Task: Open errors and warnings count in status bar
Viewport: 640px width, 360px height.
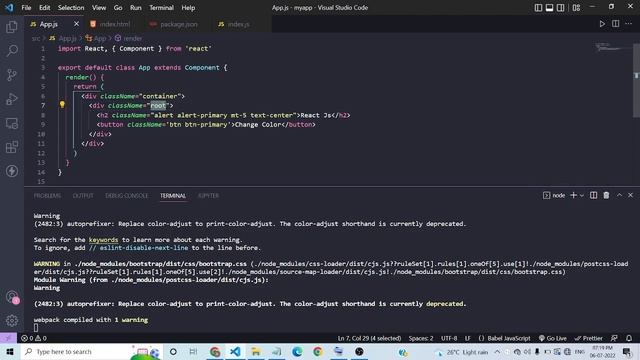Action: tap(33, 338)
